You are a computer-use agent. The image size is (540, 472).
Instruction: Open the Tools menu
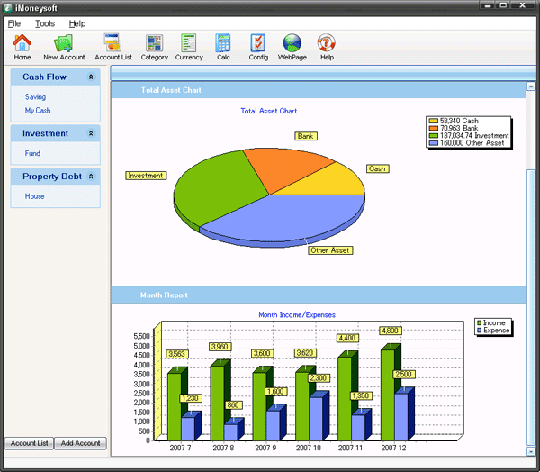pos(45,24)
